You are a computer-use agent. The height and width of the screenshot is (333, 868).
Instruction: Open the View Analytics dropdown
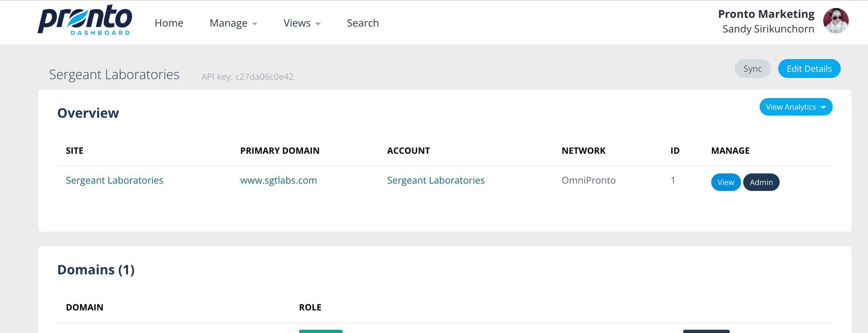pos(795,107)
